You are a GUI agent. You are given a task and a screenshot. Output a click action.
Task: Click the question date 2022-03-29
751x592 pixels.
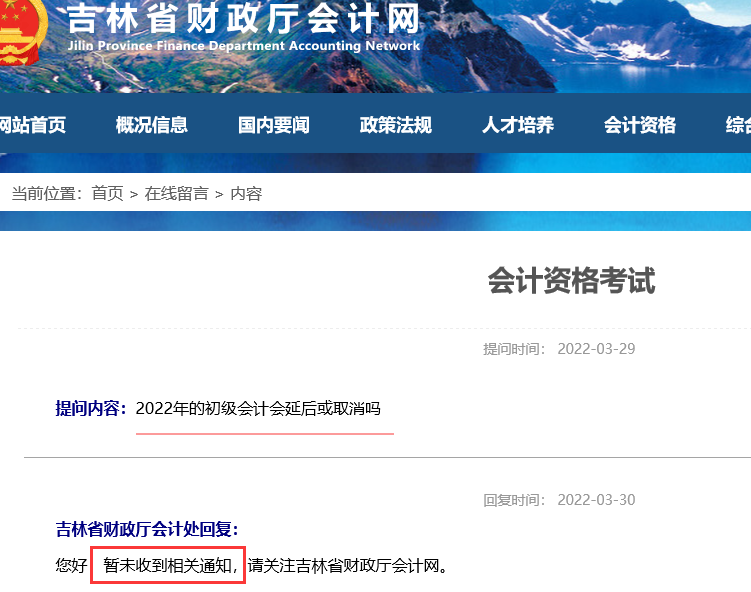(x=596, y=349)
